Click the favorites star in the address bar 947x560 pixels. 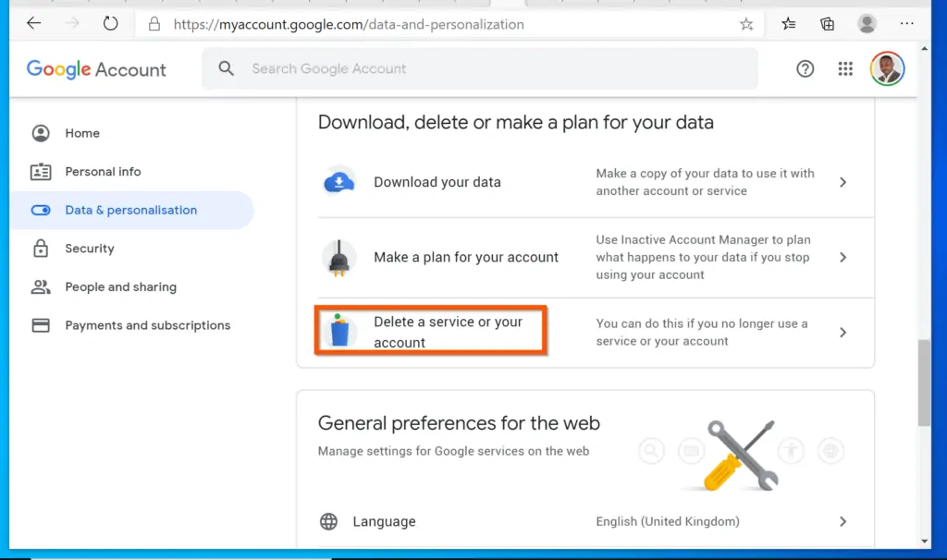745,24
